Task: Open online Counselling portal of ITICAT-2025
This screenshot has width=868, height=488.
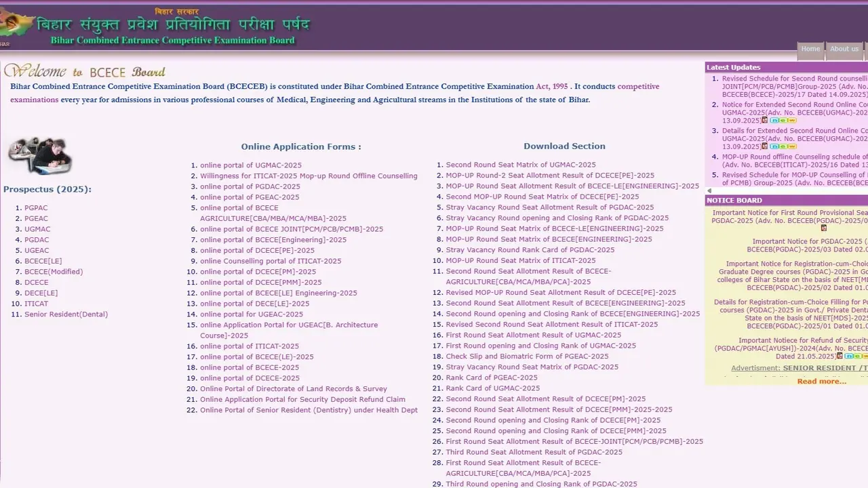Action: 270,261
